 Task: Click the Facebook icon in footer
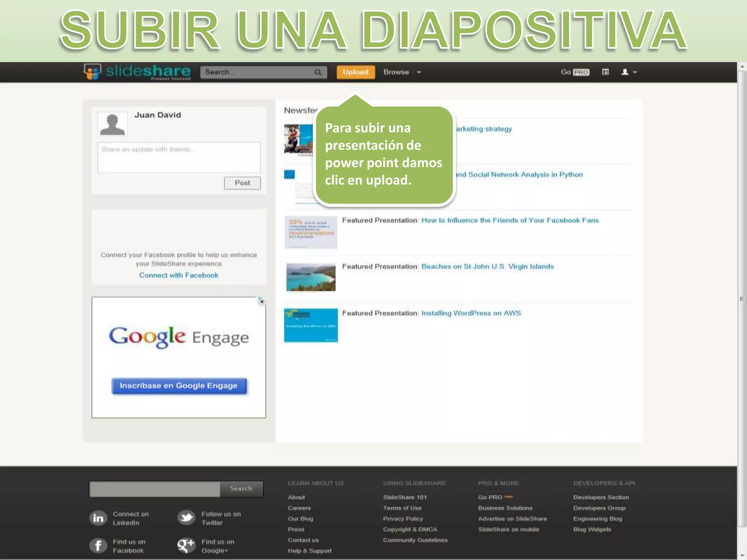point(98,546)
